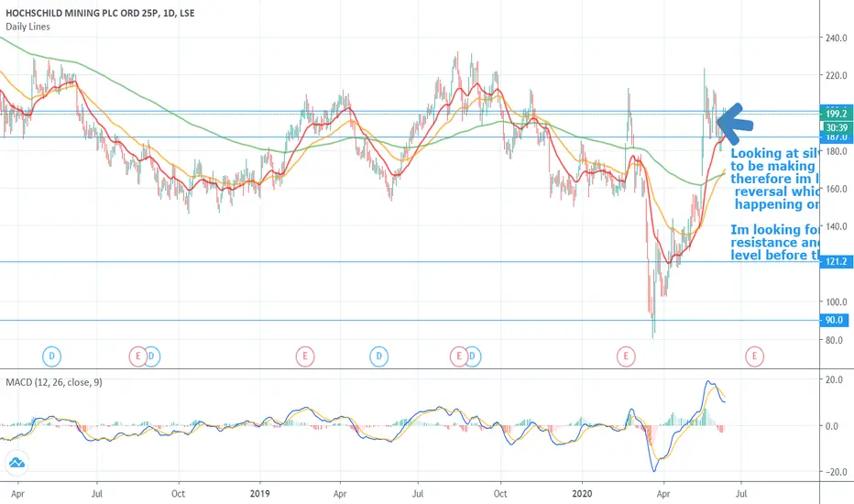This screenshot has width=854, height=504.
Task: Open the dividend marker D right of E near Aug 2019
Action: (472, 356)
